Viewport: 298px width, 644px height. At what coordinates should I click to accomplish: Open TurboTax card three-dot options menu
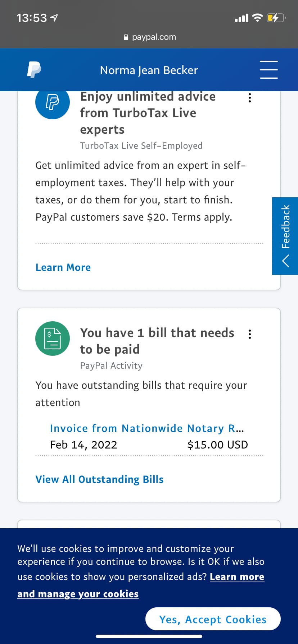pyautogui.click(x=250, y=98)
